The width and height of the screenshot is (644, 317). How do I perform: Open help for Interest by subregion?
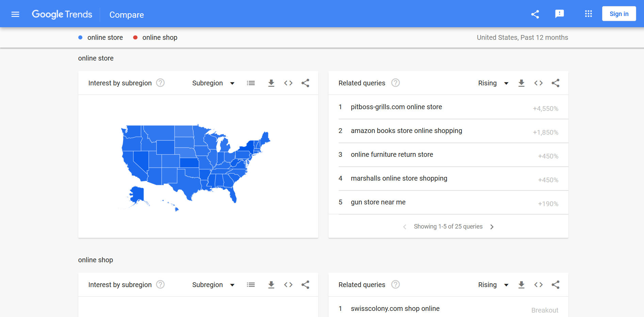pyautogui.click(x=160, y=83)
